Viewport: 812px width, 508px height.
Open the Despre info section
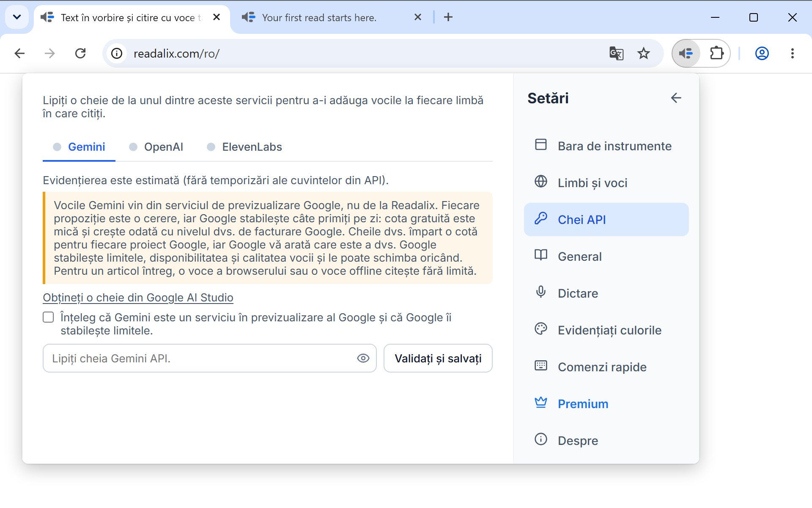coord(606,441)
